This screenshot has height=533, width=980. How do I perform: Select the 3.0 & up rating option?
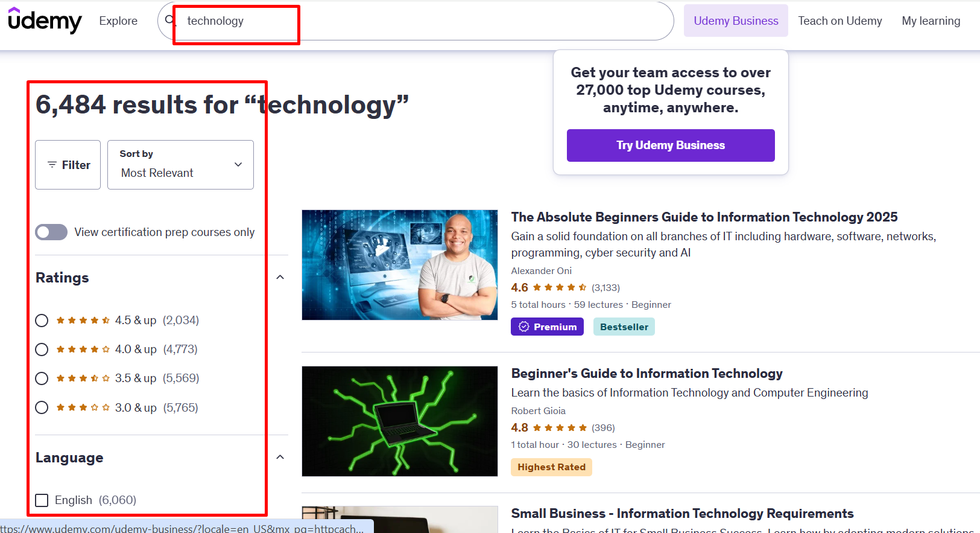pos(42,407)
